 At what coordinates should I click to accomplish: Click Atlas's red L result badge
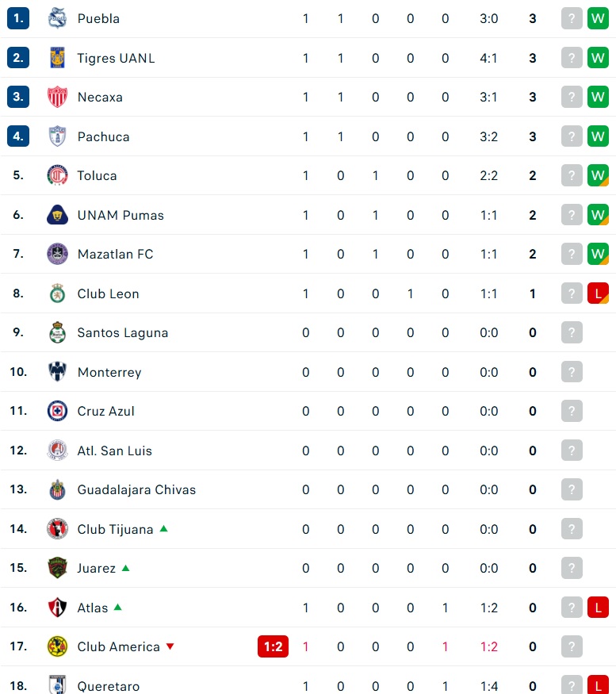[598, 608]
